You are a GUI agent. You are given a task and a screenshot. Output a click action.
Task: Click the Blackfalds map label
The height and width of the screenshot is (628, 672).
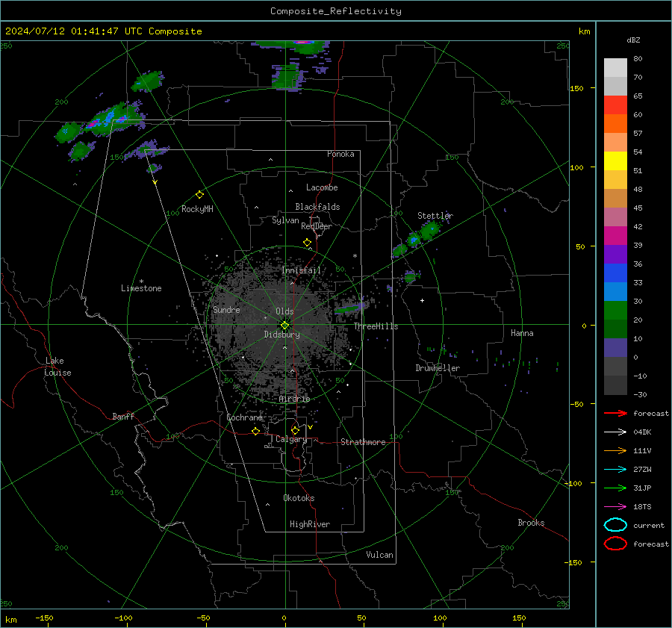[317, 207]
